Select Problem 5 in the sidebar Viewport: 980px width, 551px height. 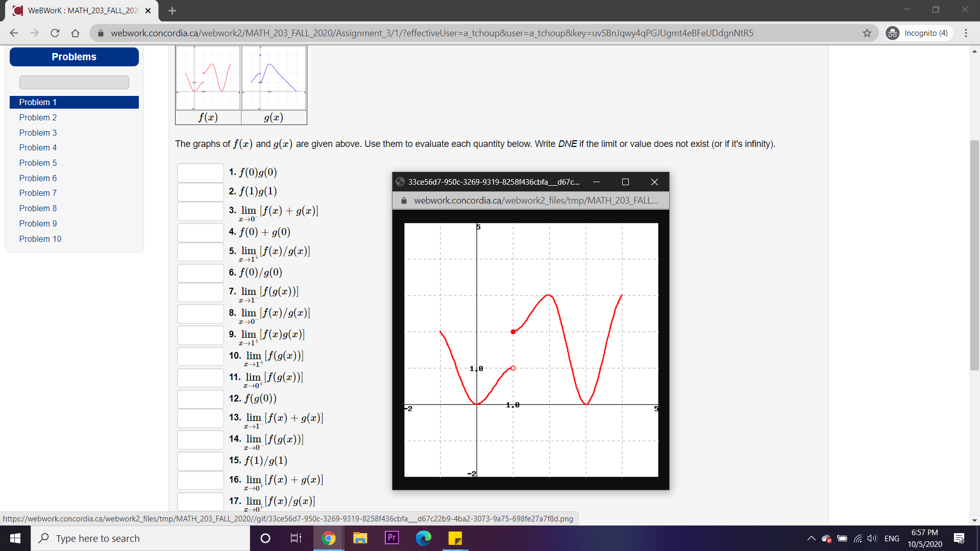tap(38, 162)
